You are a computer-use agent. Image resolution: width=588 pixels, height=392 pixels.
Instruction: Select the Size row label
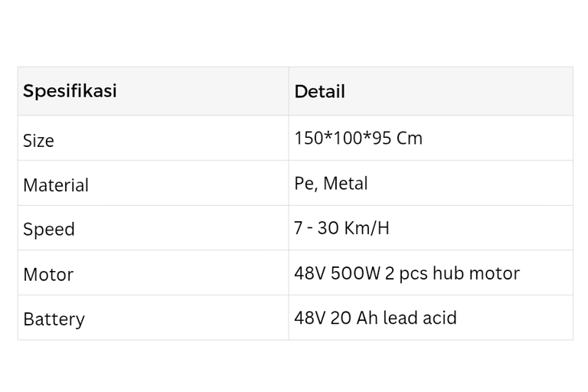tap(38, 141)
